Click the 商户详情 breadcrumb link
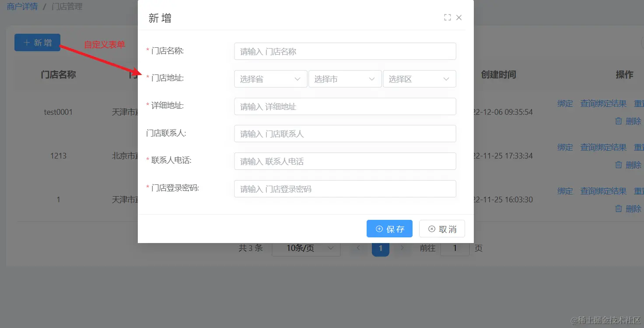Viewport: 644px width, 328px height. click(x=22, y=6)
